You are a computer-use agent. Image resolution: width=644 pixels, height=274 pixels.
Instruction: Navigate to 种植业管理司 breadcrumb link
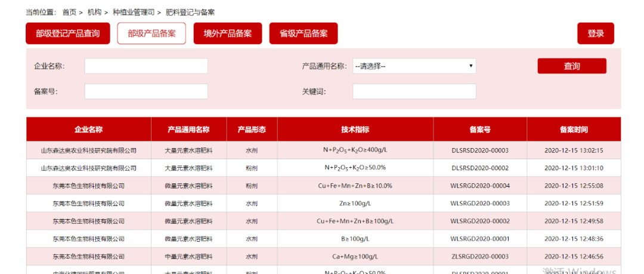tap(133, 12)
